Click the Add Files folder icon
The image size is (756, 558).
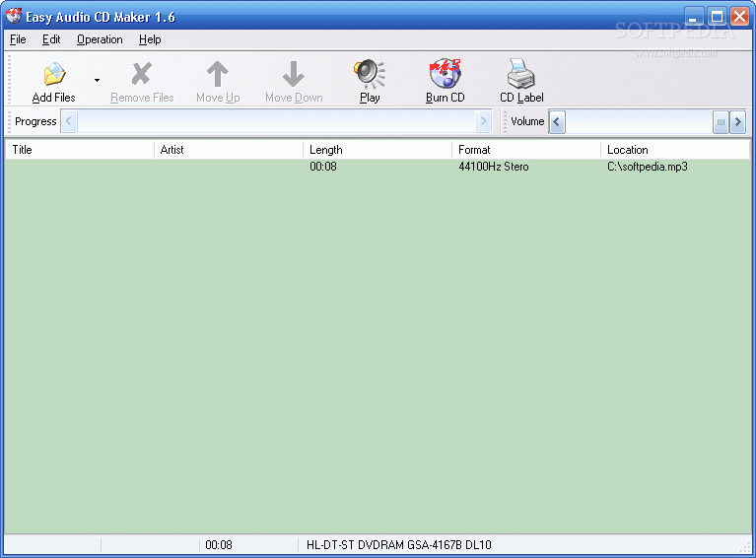coord(54,74)
